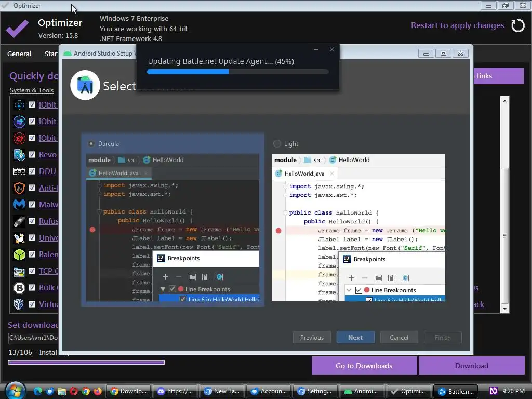
Task: Uncheck the Revo checkbox
Action: pyautogui.click(x=32, y=154)
